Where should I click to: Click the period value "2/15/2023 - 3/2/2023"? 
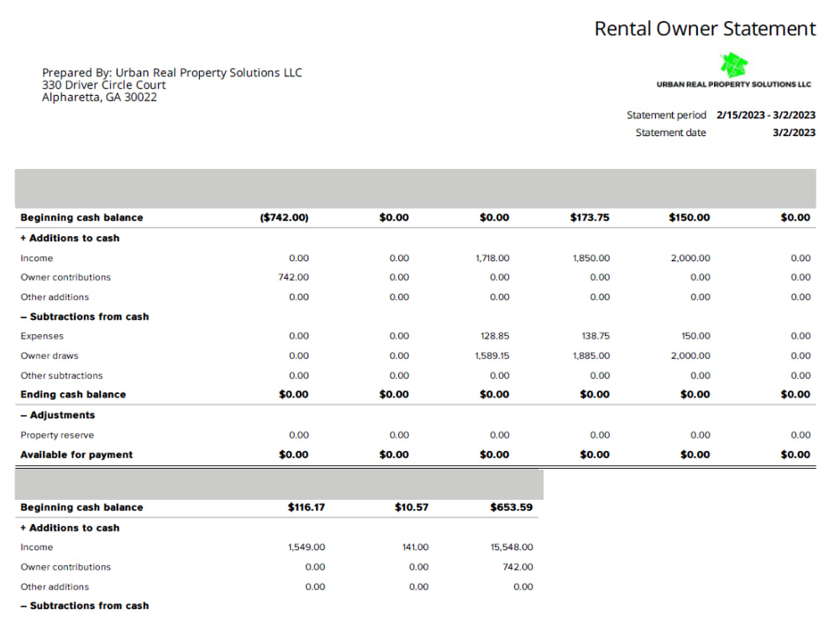(x=766, y=115)
